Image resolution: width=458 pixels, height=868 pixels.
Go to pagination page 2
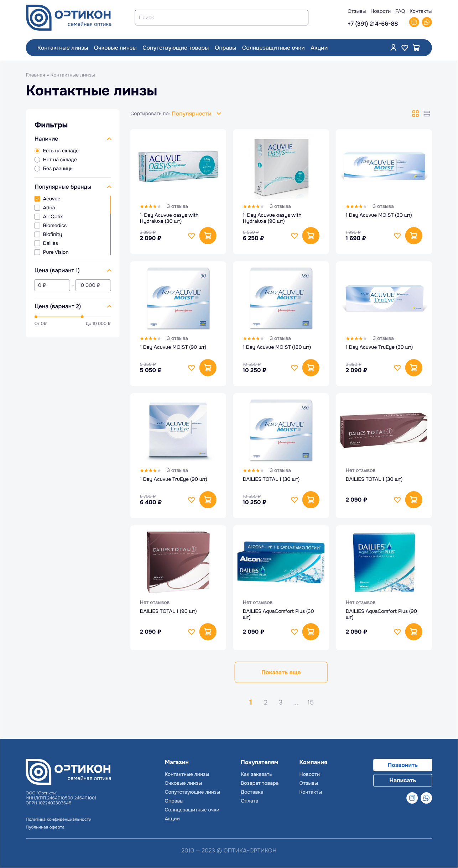(265, 702)
